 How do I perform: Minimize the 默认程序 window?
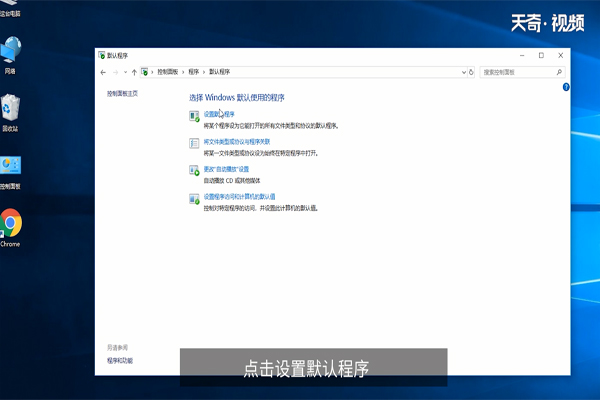522,56
